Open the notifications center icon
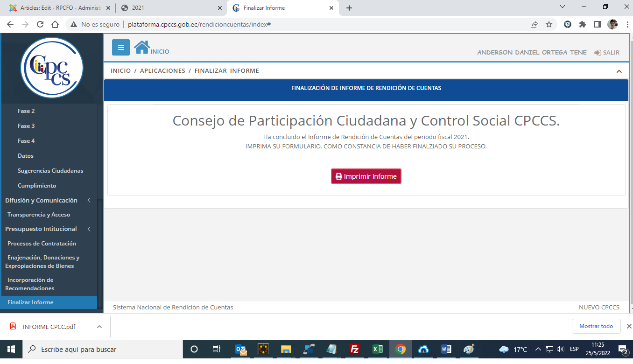The image size is (633, 364). (x=623, y=349)
